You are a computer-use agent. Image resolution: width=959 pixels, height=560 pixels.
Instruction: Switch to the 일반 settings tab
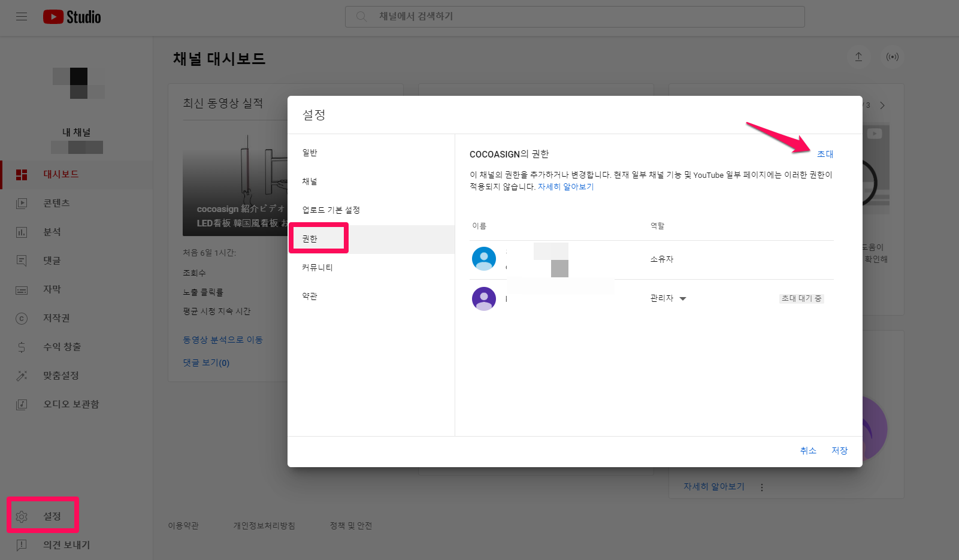tap(310, 153)
